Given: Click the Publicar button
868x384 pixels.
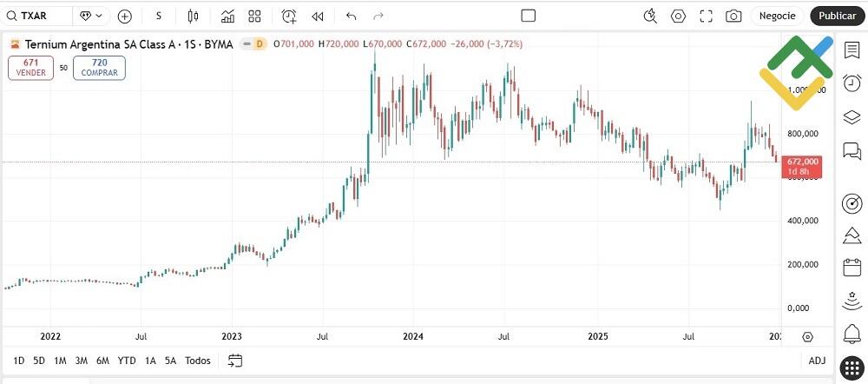Looking at the screenshot, I should tap(838, 16).
